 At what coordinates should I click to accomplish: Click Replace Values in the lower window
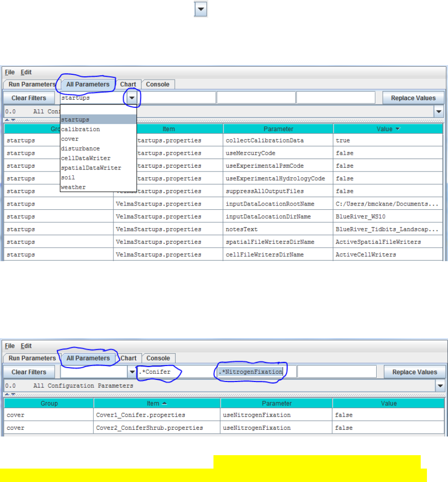pos(414,372)
